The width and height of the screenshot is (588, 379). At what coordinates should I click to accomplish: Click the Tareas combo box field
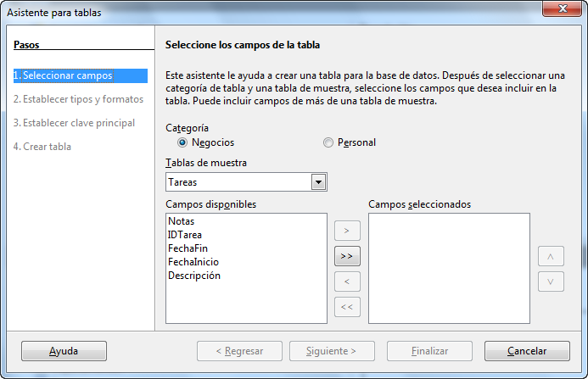(246, 182)
